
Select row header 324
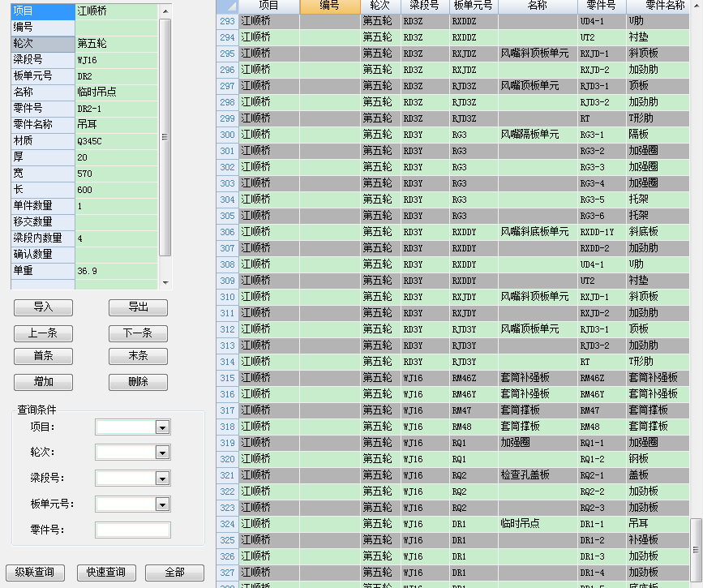point(227,524)
